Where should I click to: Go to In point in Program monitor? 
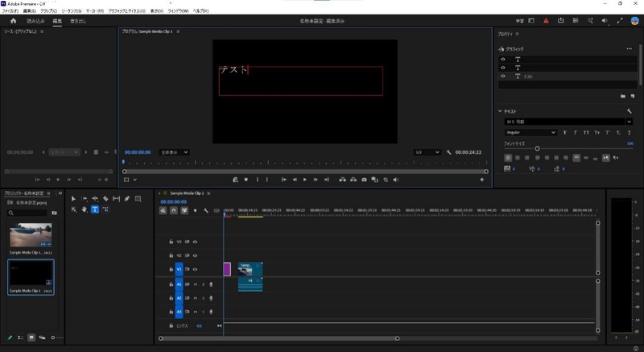click(283, 180)
